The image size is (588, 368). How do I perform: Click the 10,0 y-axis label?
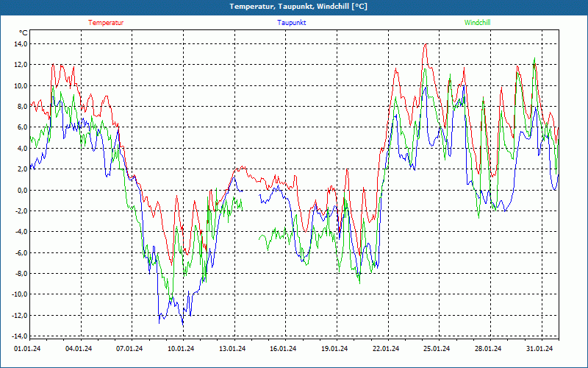click(x=21, y=85)
